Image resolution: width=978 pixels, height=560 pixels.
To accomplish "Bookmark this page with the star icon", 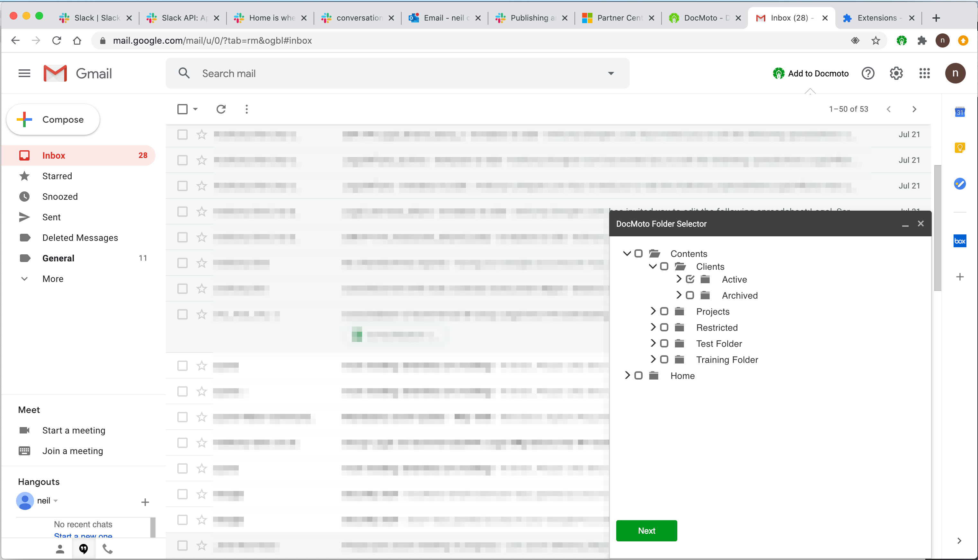I will [876, 40].
